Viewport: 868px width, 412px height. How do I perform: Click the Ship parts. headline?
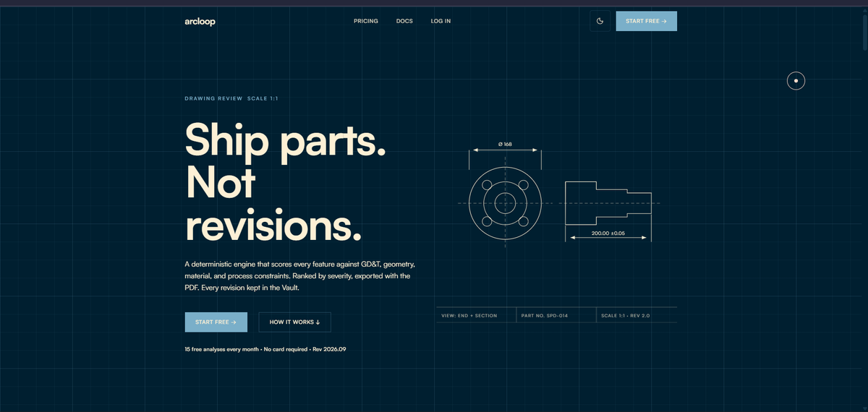(286, 139)
